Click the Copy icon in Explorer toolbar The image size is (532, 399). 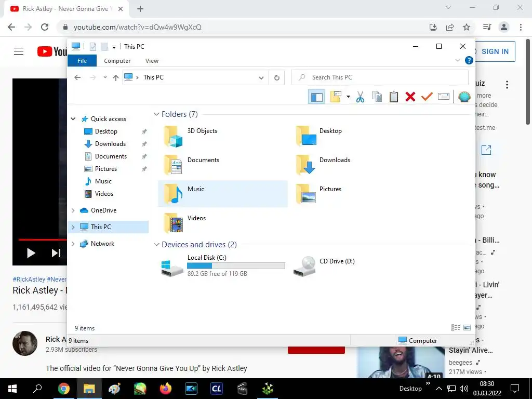[377, 97]
